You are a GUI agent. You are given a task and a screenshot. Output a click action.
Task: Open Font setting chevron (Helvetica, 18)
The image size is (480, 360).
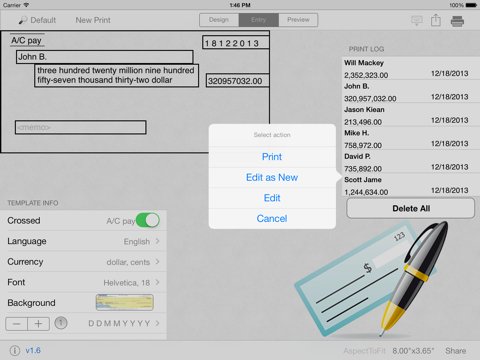(x=157, y=282)
